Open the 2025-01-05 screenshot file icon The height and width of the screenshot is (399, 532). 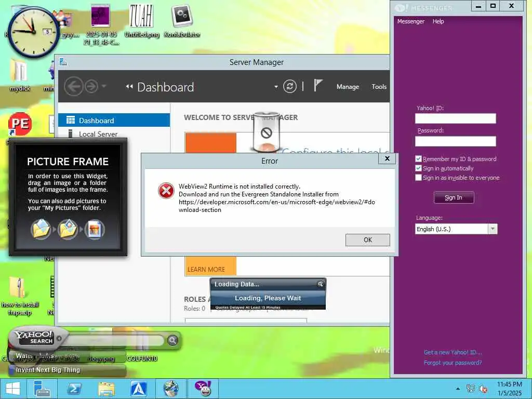pyautogui.click(x=101, y=24)
